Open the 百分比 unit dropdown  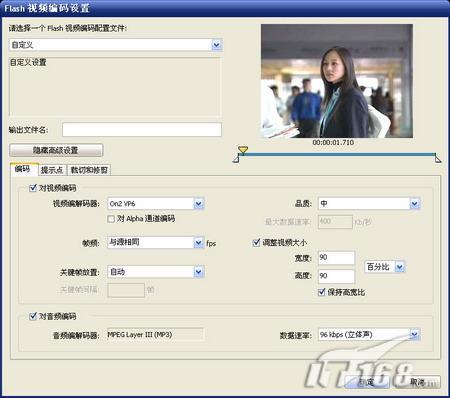click(x=385, y=267)
